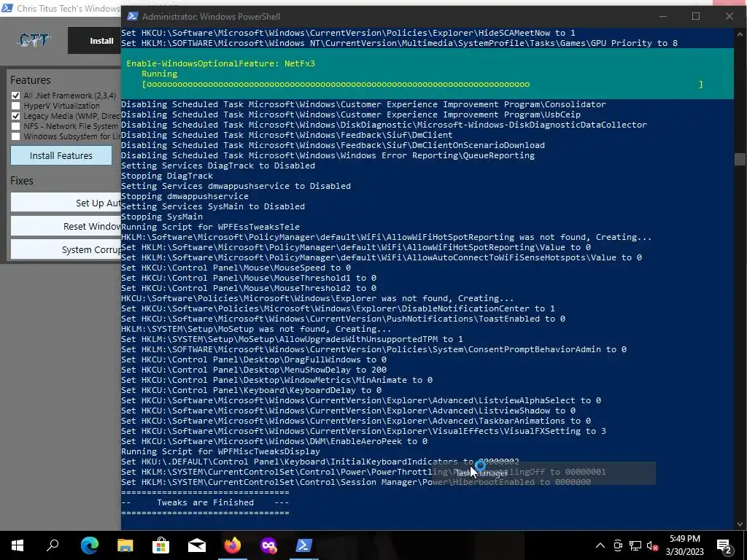Click 'Setting Services DiagTrack to Disabled' line
Viewport: 747px width, 560px height.
point(217,166)
